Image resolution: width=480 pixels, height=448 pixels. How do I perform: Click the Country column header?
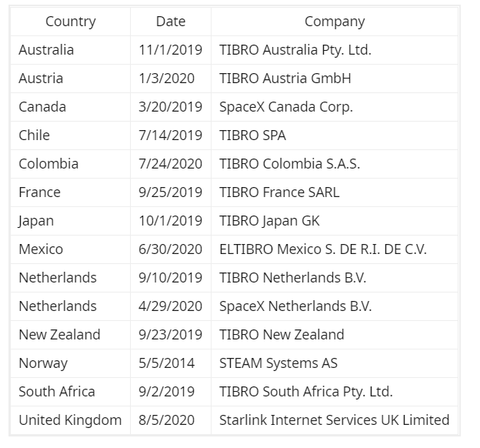click(x=70, y=22)
